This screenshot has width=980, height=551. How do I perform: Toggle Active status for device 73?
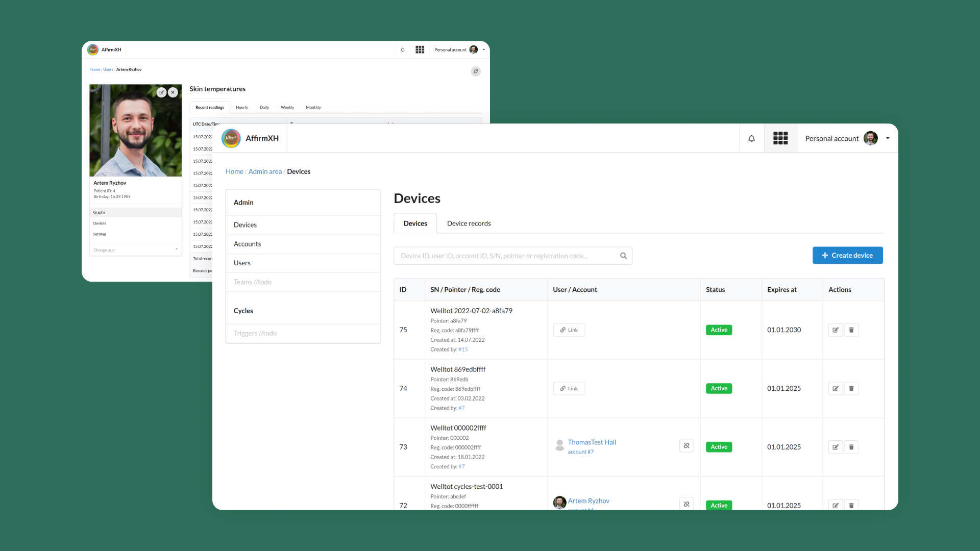(x=719, y=447)
